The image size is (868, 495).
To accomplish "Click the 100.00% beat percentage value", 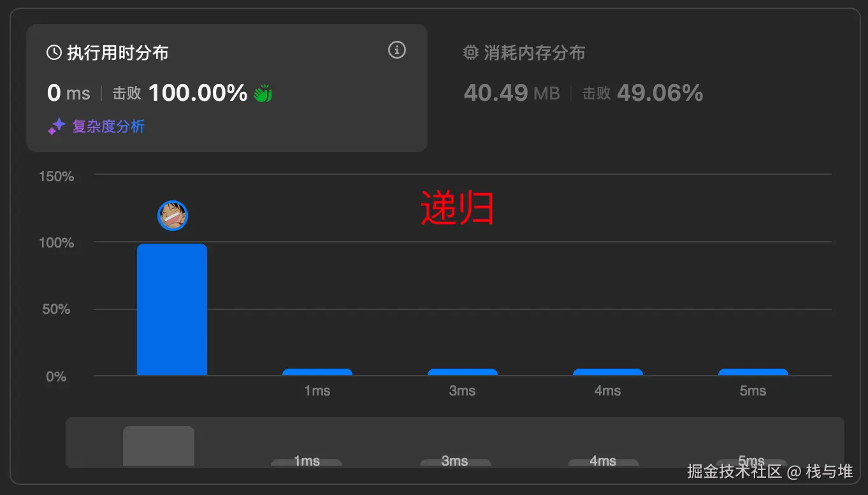I will (x=198, y=93).
